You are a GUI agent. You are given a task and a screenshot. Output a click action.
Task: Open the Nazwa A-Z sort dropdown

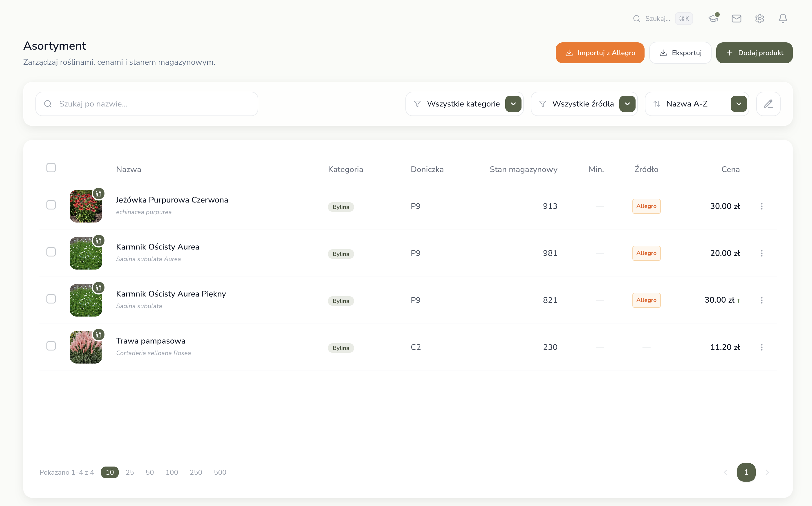point(738,104)
